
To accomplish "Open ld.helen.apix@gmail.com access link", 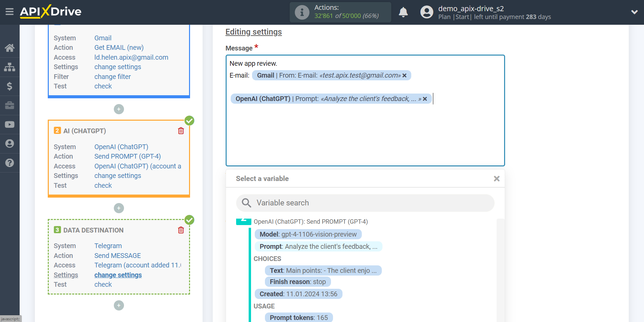I will [131, 57].
